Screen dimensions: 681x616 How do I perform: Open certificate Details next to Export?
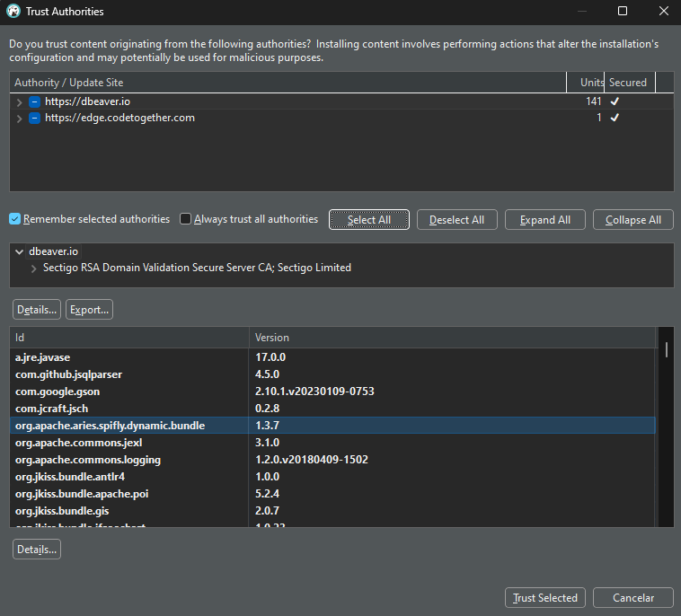[x=37, y=310]
